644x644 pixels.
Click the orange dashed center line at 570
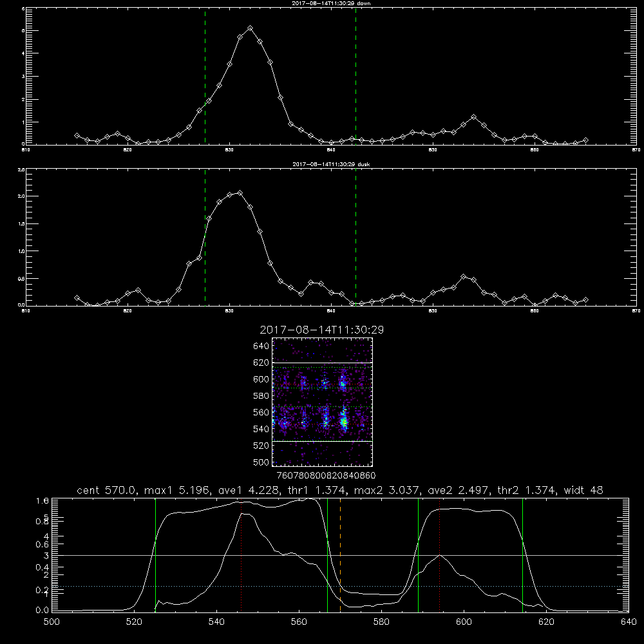click(x=340, y=555)
